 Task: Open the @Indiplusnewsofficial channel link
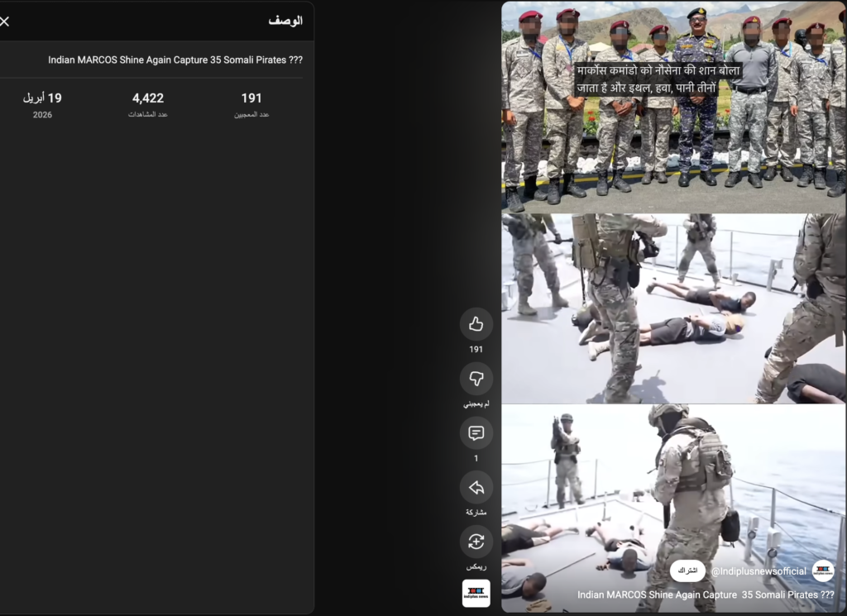(758, 571)
